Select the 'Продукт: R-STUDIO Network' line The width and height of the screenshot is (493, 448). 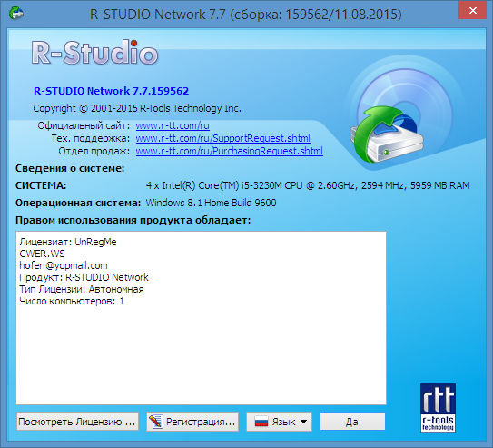pos(84,277)
